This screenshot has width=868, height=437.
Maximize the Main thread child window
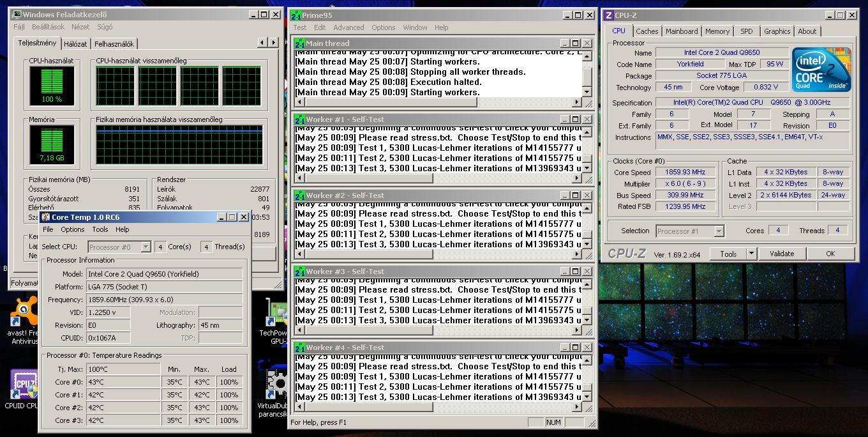coord(575,43)
